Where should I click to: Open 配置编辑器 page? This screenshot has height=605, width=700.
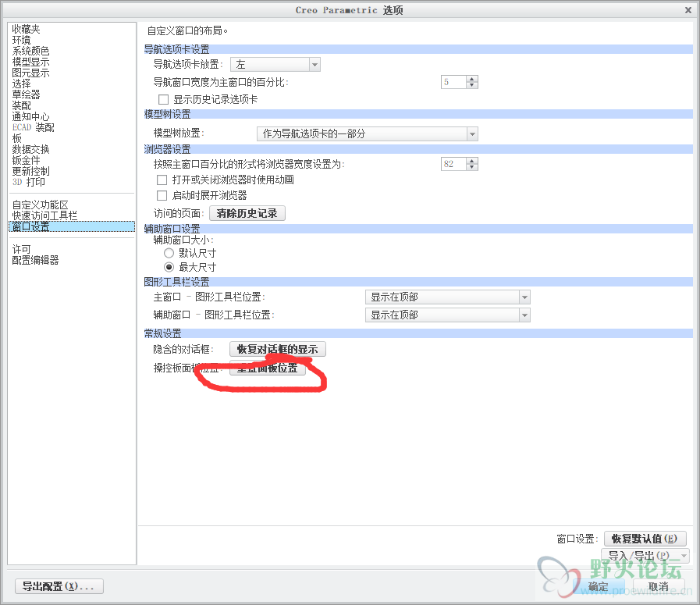click(35, 260)
